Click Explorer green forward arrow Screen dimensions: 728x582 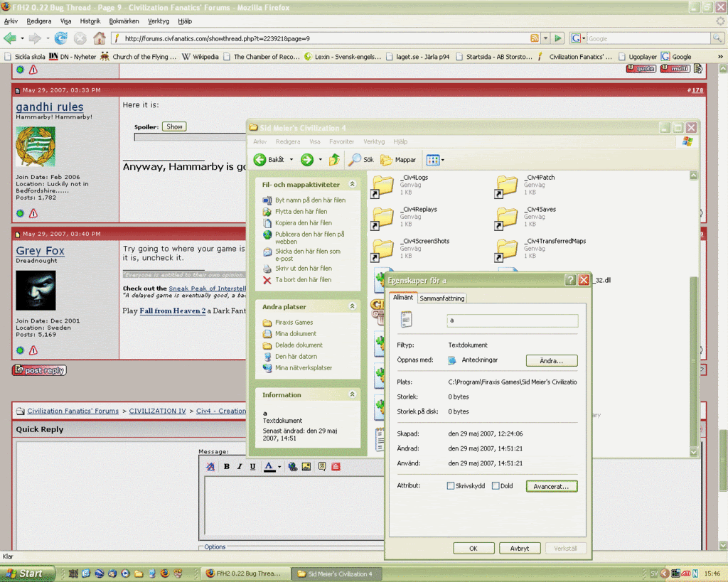click(307, 160)
